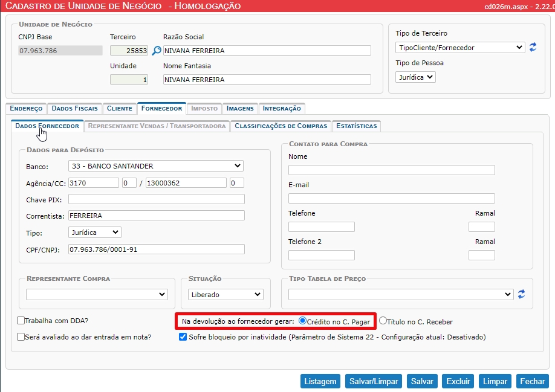Open the Tipo de Pessoa dropdown
The width and height of the screenshot is (555, 392).
click(415, 77)
